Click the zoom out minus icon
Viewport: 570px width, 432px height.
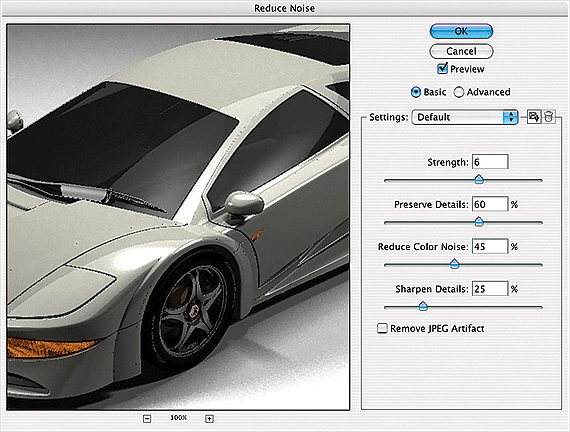coord(147,419)
